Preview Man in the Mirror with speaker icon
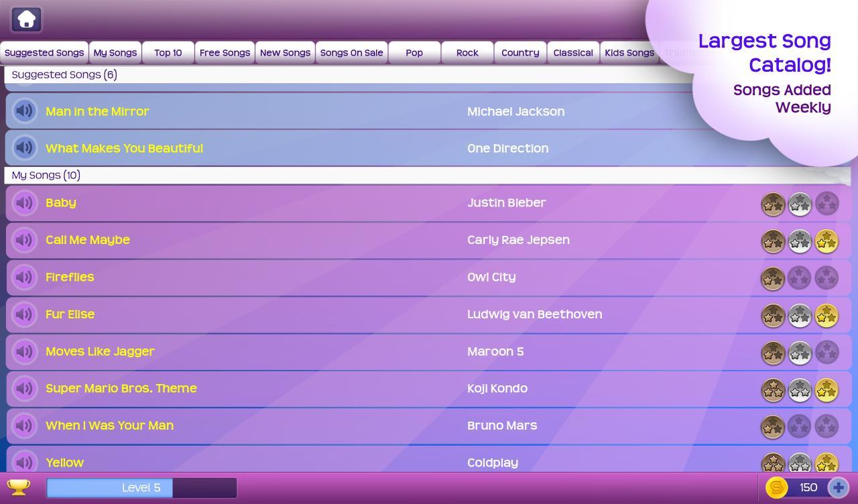Screen dimensions: 858x504 pos(25,111)
